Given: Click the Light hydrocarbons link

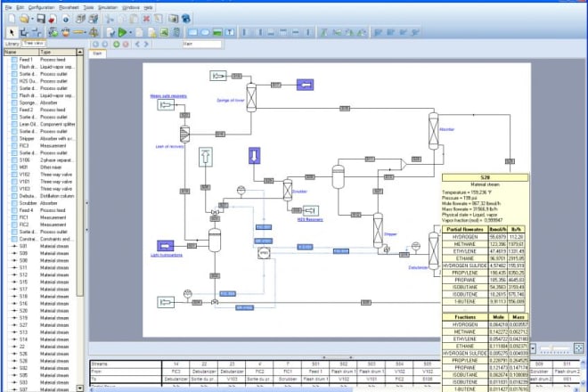Looking at the screenshot, I should 167,255.
